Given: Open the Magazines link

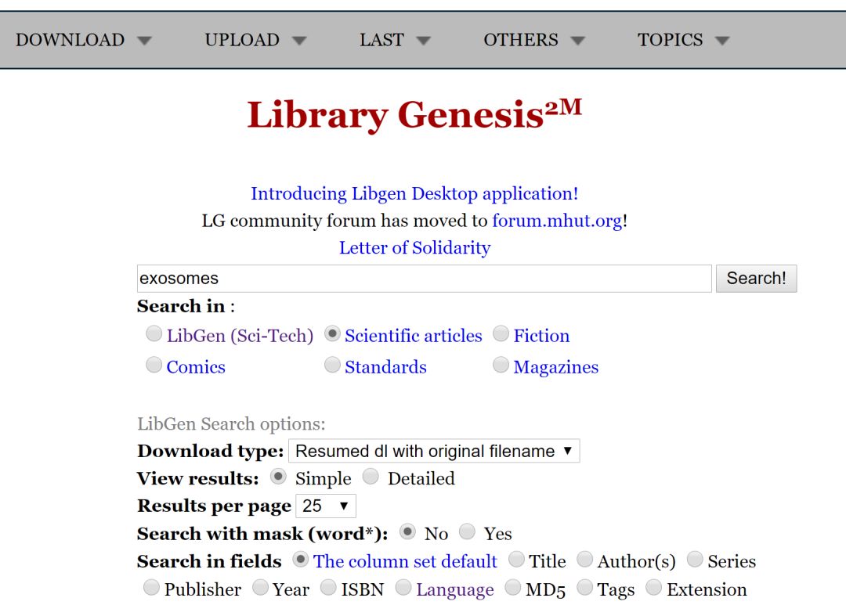Looking at the screenshot, I should (555, 367).
